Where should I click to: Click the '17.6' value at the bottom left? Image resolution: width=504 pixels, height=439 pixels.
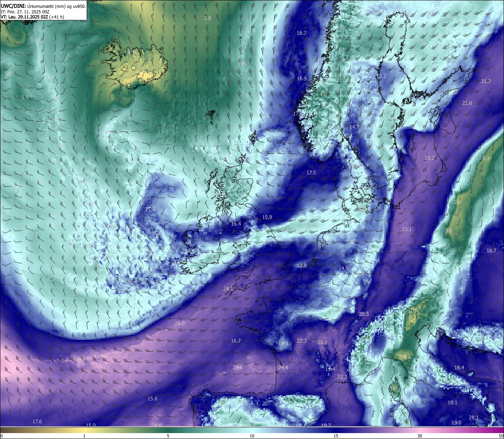[37, 422]
